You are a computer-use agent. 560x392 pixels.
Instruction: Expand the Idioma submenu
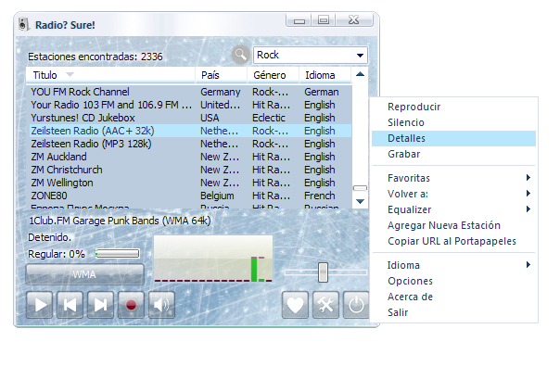click(528, 266)
